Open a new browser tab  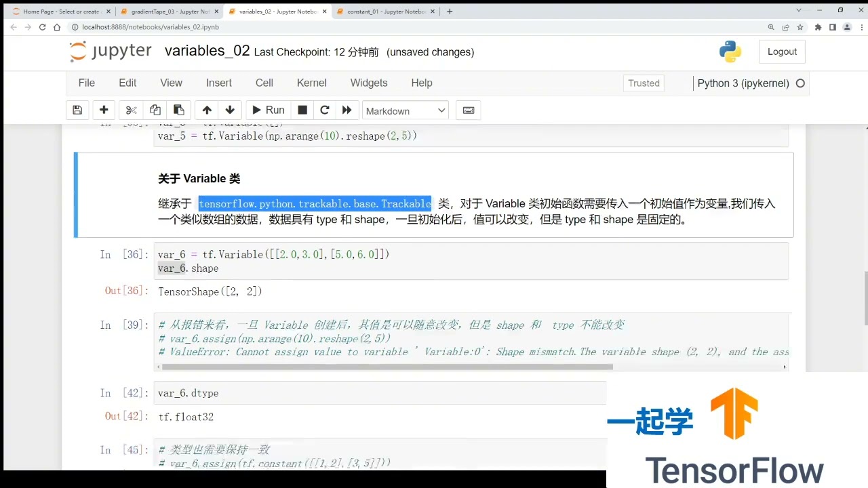click(x=450, y=11)
